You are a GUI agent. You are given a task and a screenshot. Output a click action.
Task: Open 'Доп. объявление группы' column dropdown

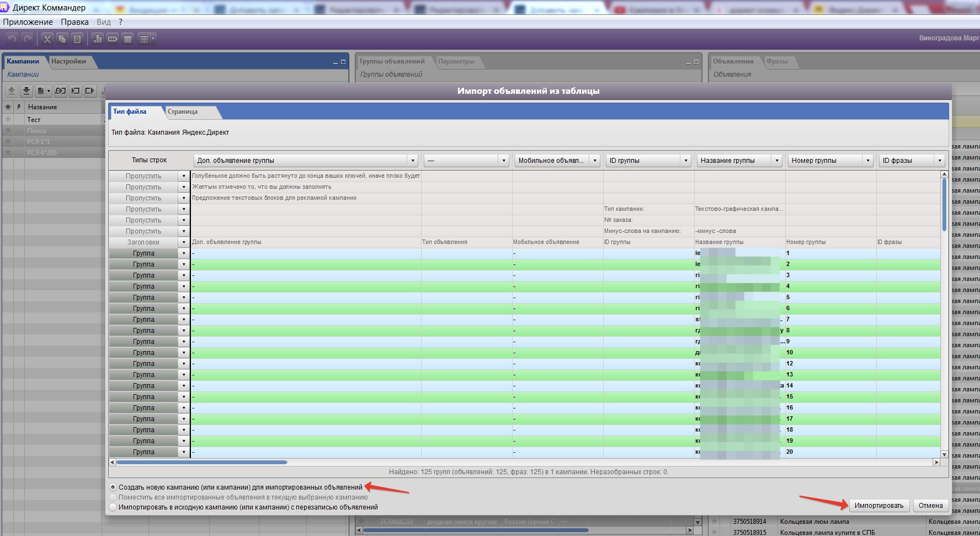pyautogui.click(x=413, y=161)
